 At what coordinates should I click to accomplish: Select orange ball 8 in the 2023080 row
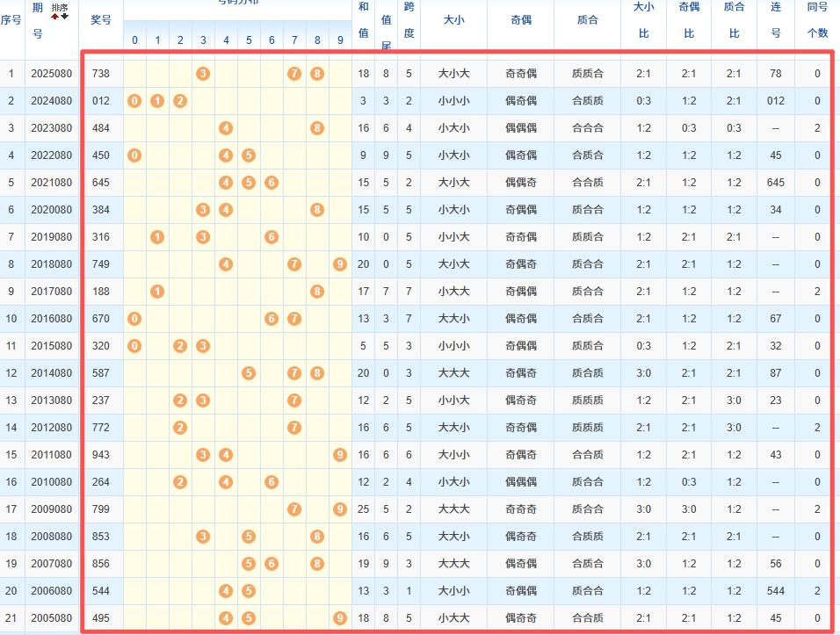click(x=317, y=128)
